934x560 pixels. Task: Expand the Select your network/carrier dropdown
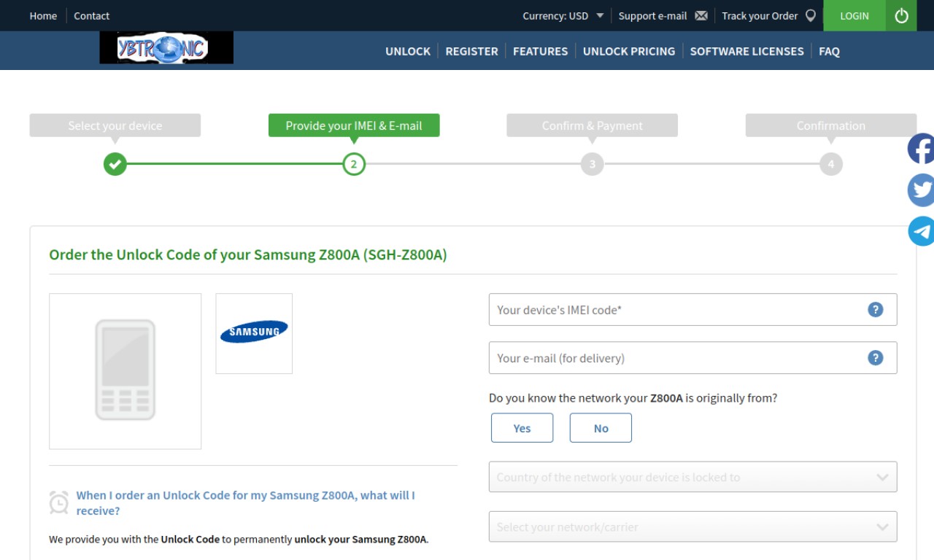tap(692, 526)
